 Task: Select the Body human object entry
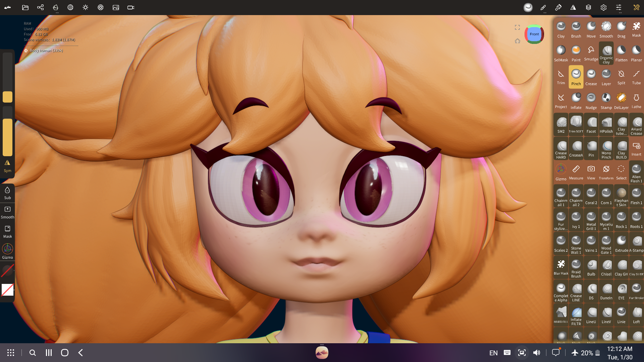(x=44, y=50)
